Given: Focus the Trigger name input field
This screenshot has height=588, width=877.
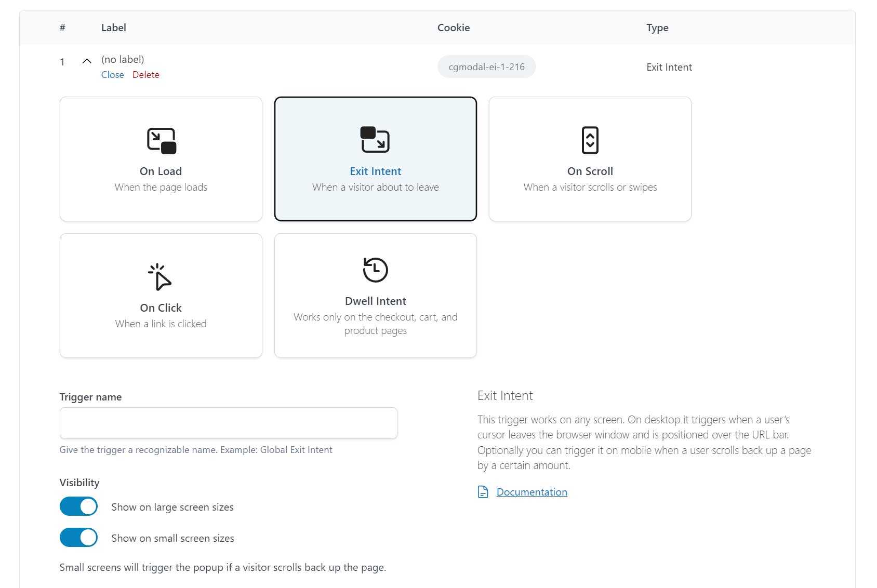Looking at the screenshot, I should coord(229,423).
